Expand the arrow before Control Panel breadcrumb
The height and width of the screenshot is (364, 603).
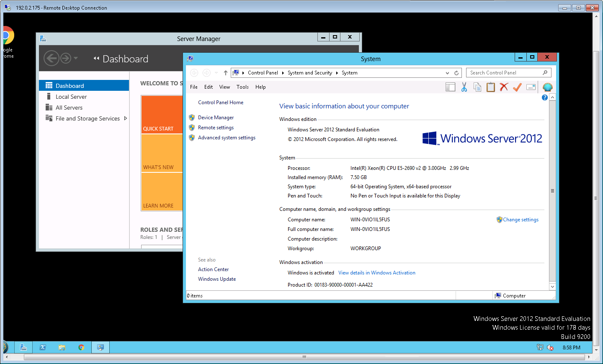[243, 73]
